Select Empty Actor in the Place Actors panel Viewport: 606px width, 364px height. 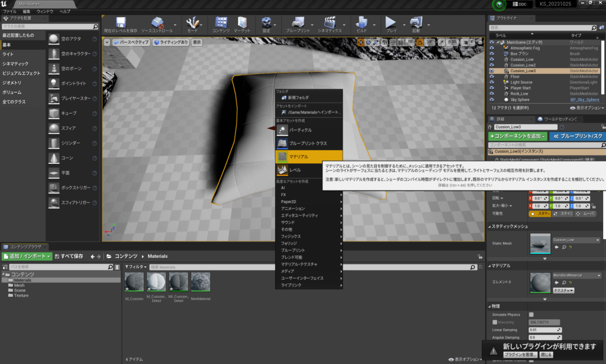tap(73, 38)
